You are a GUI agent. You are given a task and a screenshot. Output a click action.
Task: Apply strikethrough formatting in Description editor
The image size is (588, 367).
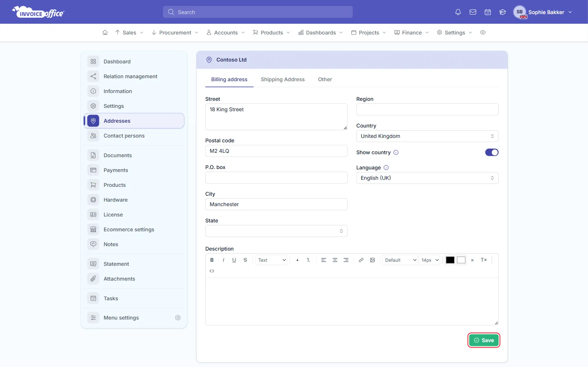(x=245, y=260)
